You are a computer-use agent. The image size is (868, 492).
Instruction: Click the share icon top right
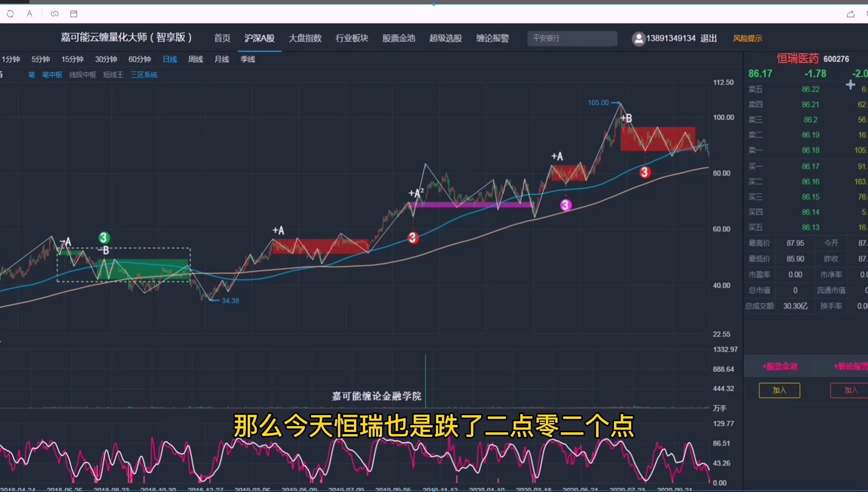[850, 14]
